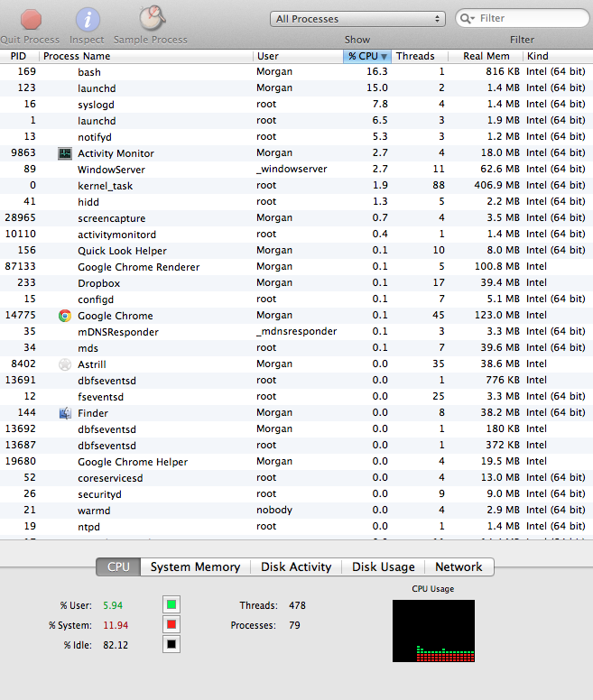Viewport: 593px width, 700px height.
Task: Select the Google Chrome Helper row
Action: [296, 462]
